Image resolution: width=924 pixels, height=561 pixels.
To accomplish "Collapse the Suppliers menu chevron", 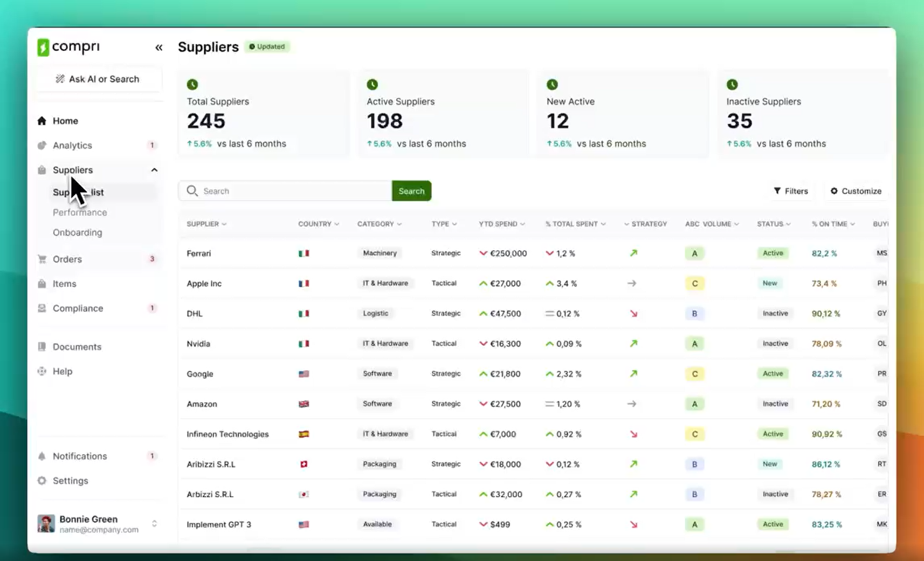I will click(x=154, y=170).
